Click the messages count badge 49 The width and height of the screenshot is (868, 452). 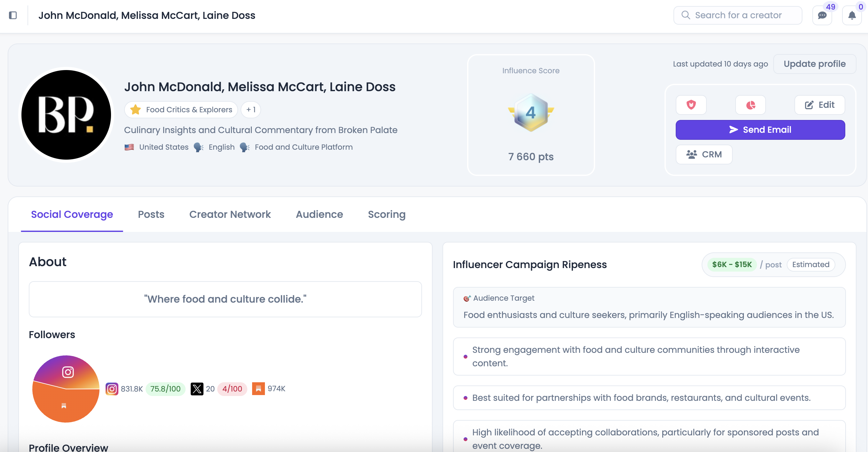(x=831, y=7)
